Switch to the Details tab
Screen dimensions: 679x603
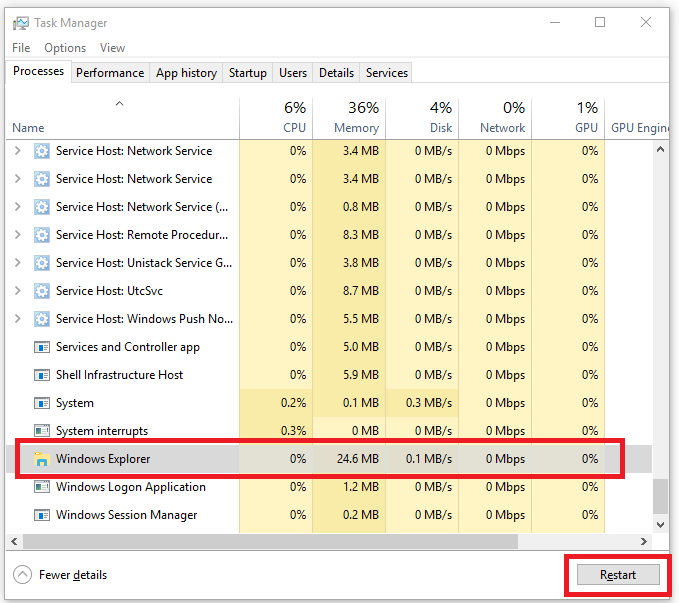coord(336,73)
